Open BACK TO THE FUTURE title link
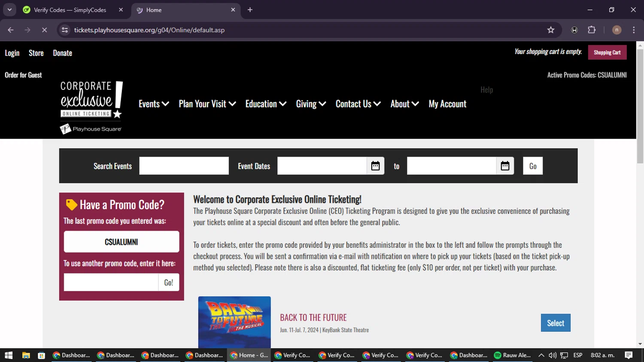 click(313, 317)
